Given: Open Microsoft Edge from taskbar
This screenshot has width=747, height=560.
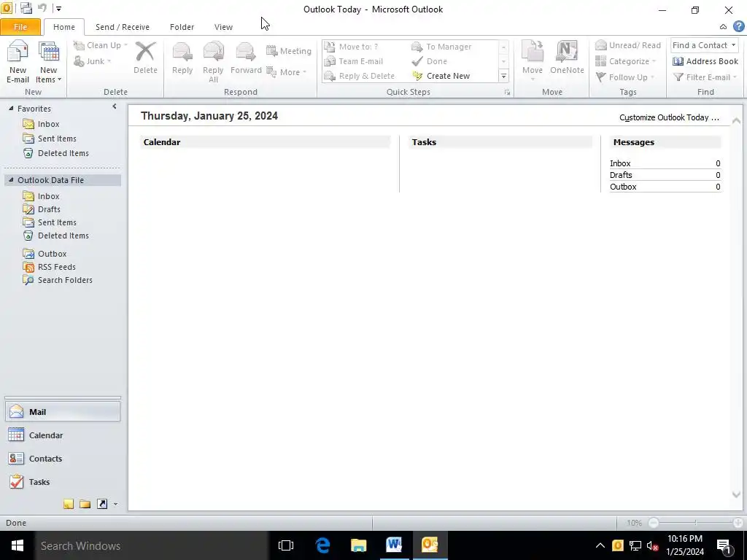Looking at the screenshot, I should 322,545.
